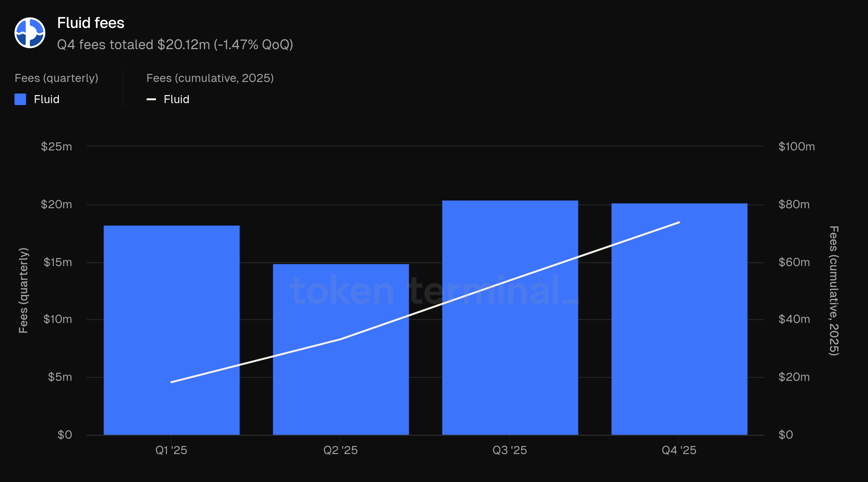Screen dimensions: 868x482
Task: Click the "Fees (cumulative, 2025)" legend heading
Action: coord(210,78)
